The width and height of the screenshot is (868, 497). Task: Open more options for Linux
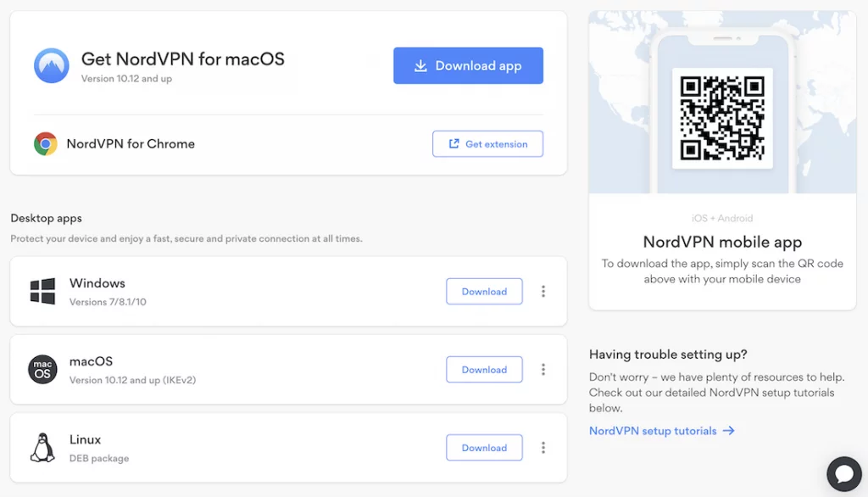coord(543,448)
